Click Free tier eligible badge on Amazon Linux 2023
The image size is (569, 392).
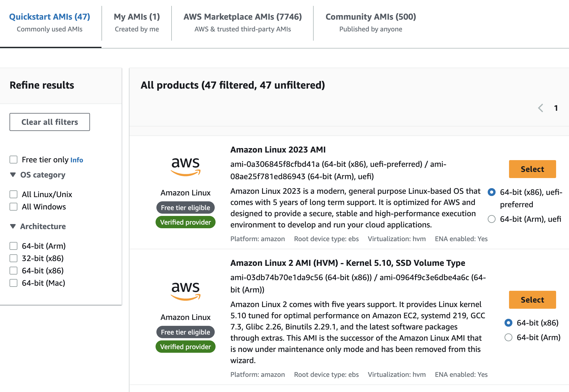(185, 208)
